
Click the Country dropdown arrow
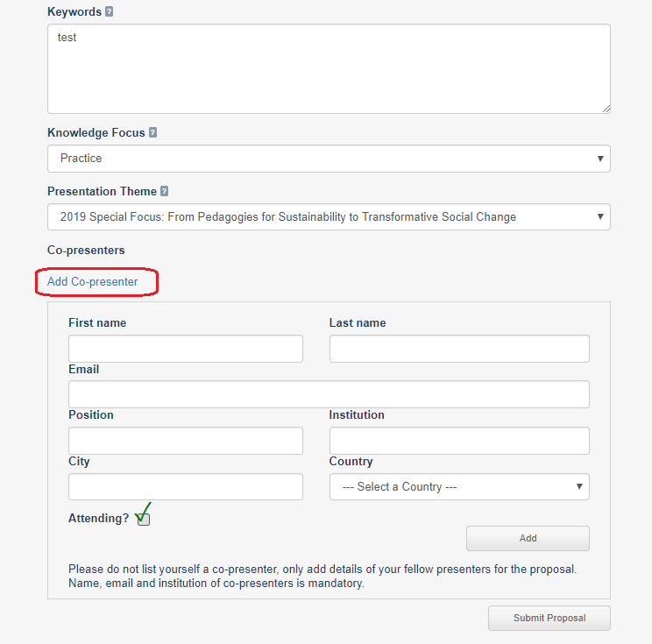click(579, 486)
